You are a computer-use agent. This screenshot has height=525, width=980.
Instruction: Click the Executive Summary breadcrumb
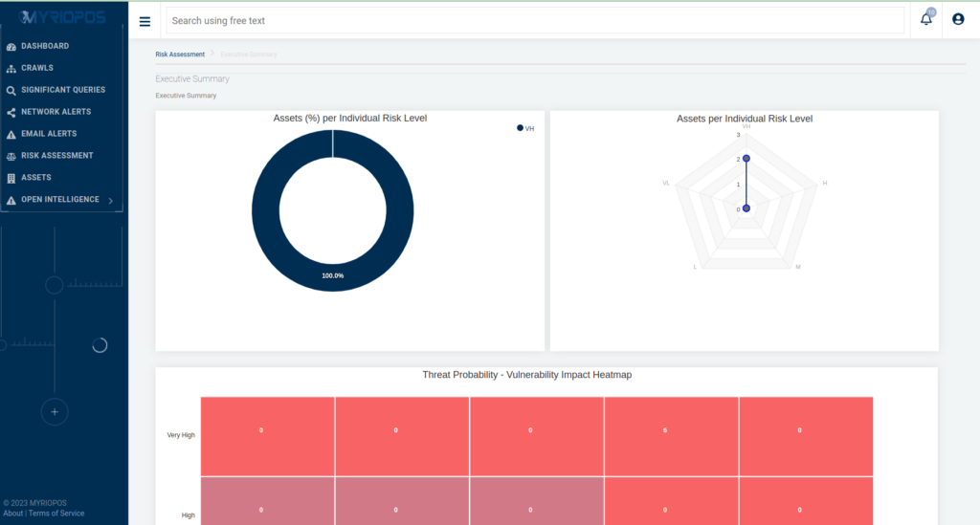click(x=249, y=55)
